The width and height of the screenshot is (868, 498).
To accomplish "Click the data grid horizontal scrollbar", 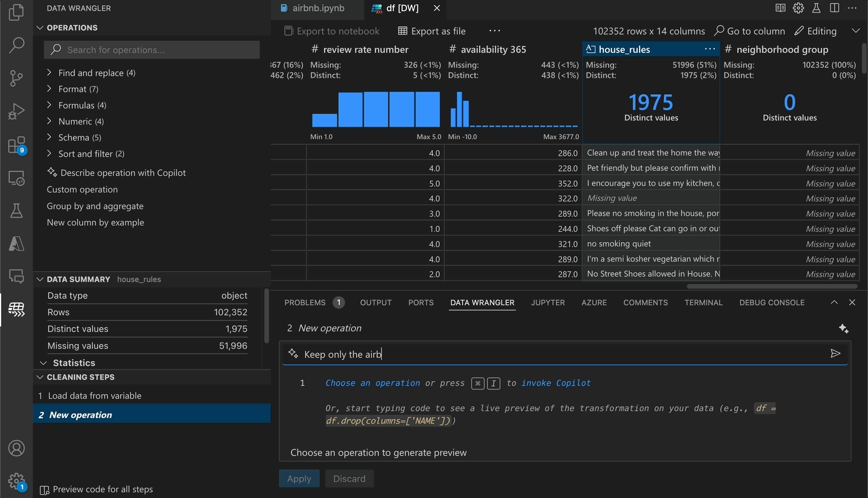I will point(772,286).
